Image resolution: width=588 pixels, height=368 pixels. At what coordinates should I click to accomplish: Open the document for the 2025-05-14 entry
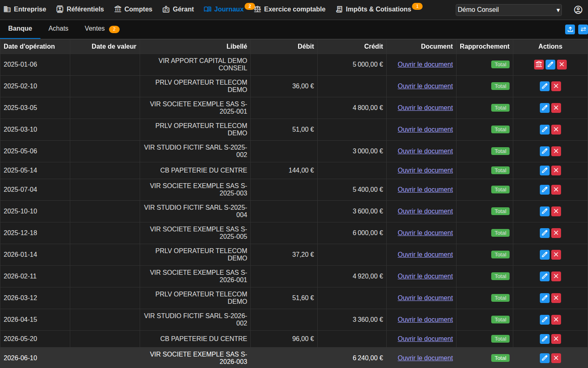[425, 171]
